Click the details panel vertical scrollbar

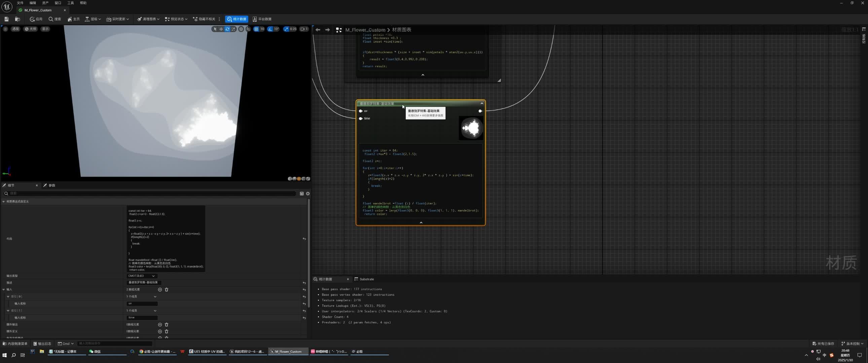pos(309,252)
